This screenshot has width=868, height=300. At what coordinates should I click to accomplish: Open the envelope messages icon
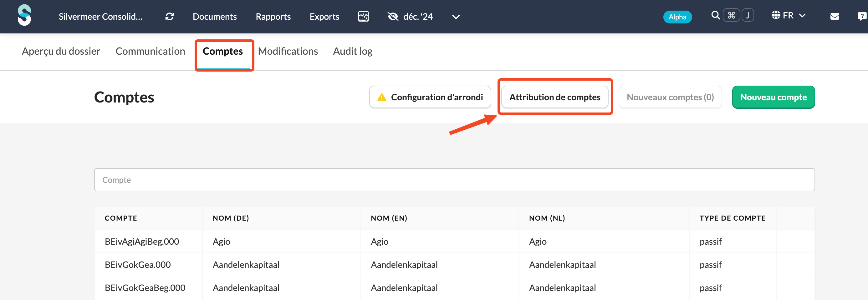[x=835, y=16]
